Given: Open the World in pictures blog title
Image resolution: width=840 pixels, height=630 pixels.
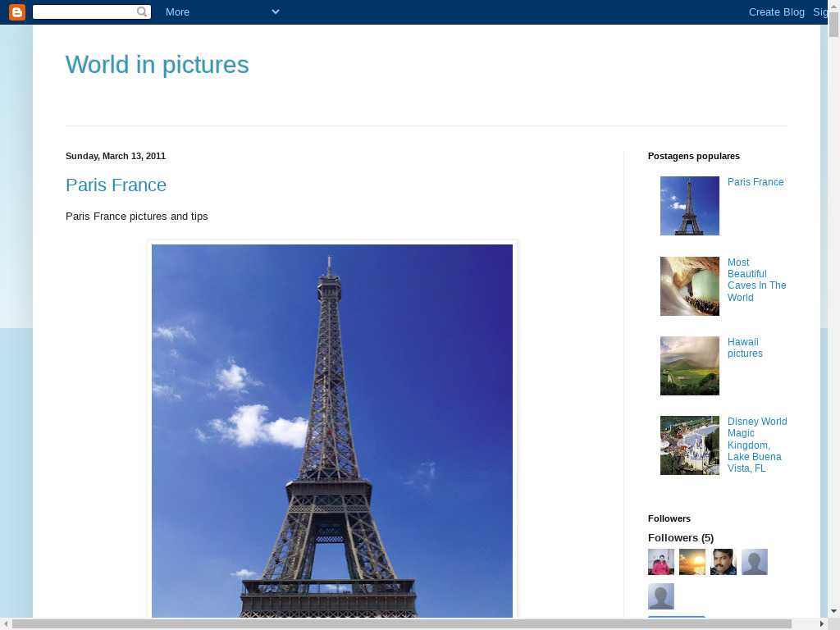Looking at the screenshot, I should point(157,65).
